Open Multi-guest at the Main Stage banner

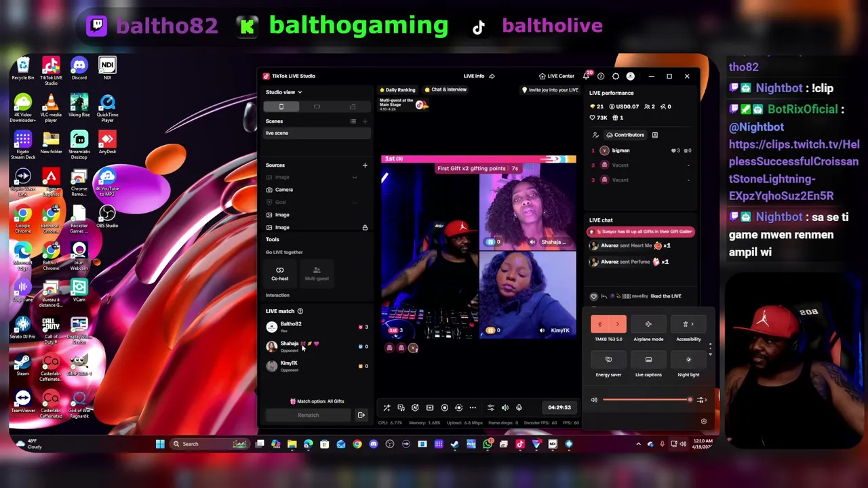pos(404,103)
